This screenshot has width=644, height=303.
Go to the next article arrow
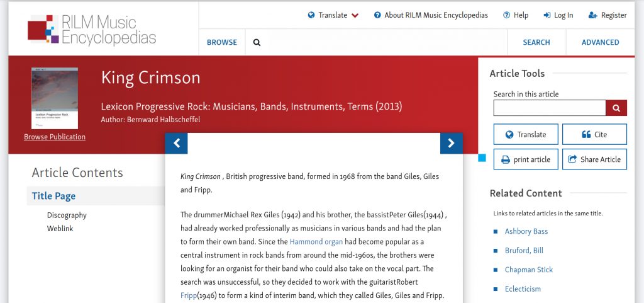pyautogui.click(x=451, y=144)
